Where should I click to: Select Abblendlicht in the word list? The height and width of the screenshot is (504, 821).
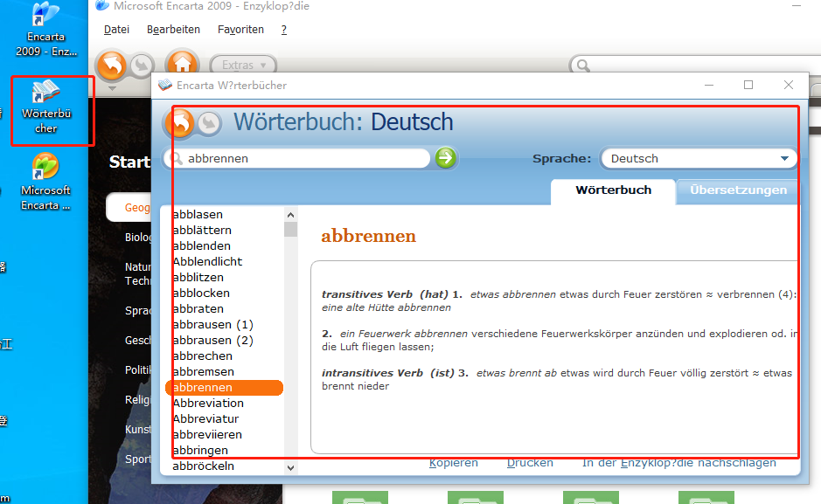pos(207,261)
